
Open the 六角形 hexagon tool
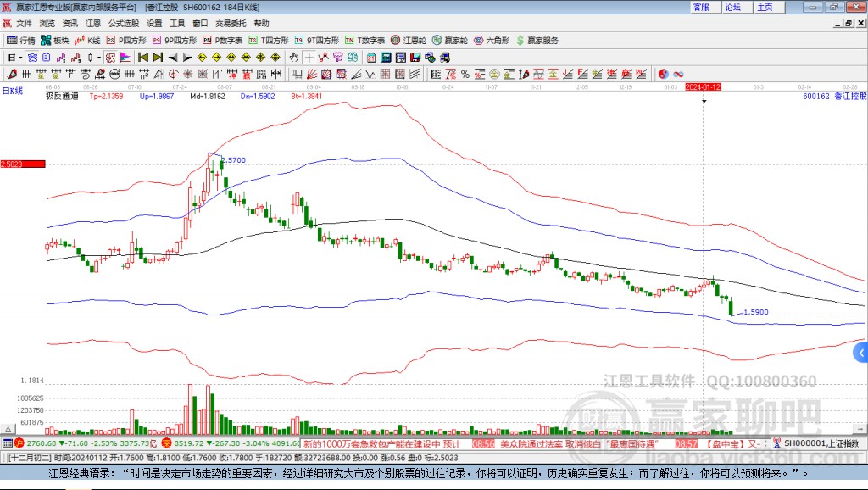click(x=492, y=41)
